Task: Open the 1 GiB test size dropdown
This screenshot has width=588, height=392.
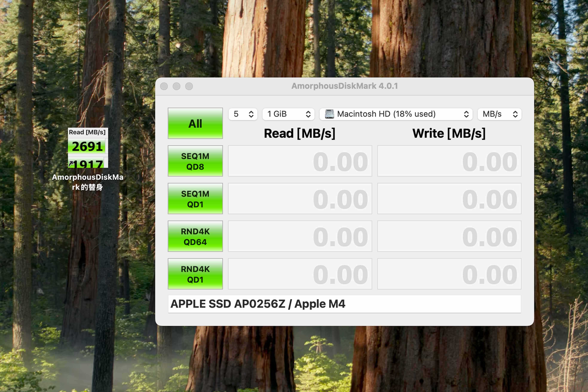Action: pyautogui.click(x=288, y=114)
